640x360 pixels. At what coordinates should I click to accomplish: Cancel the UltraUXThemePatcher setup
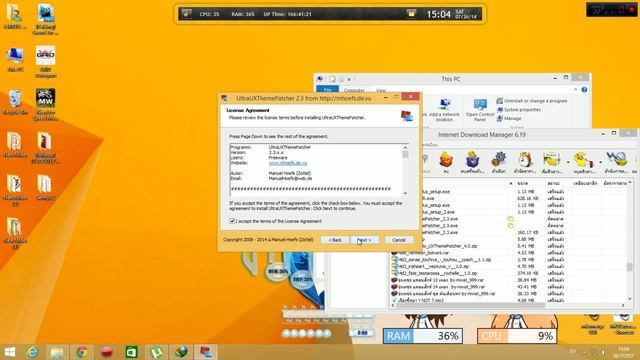pos(399,240)
